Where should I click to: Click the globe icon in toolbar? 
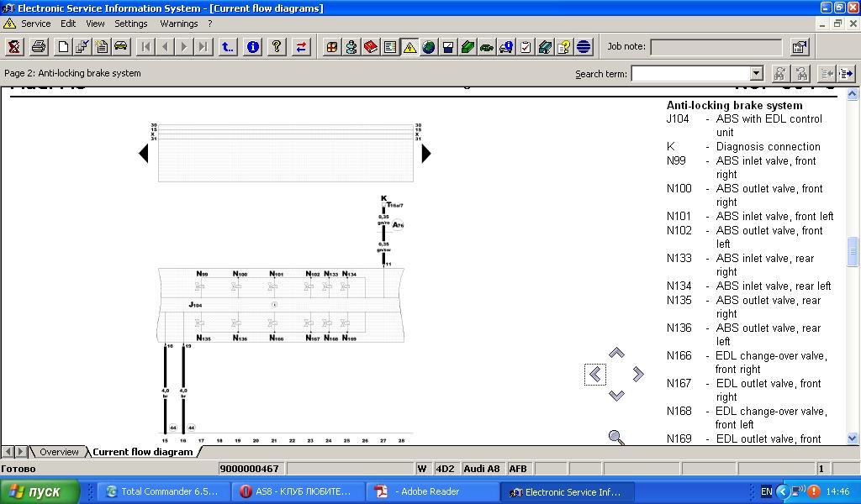click(429, 47)
